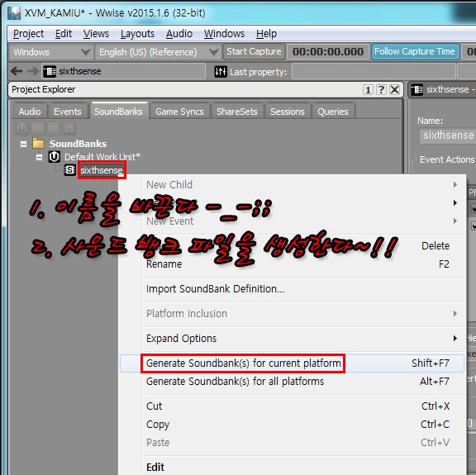The width and height of the screenshot is (476, 475).
Task: Choose Cut from context menu
Action: (x=292, y=406)
